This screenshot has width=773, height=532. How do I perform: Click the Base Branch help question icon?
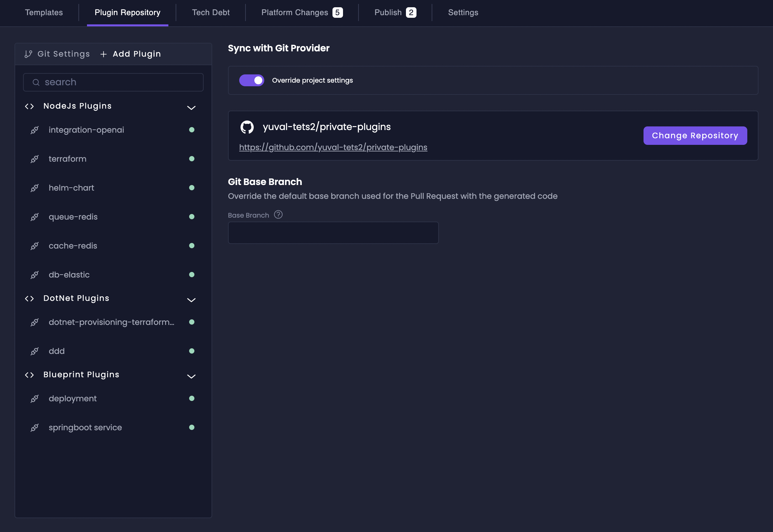point(278,215)
